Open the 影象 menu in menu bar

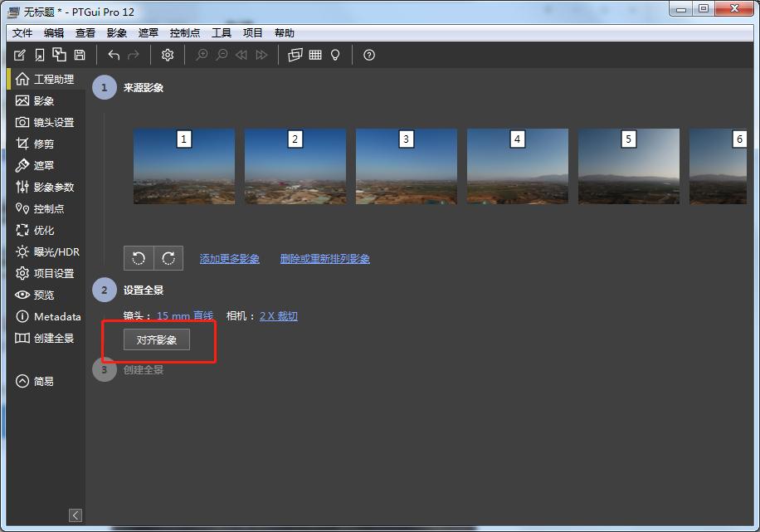coord(117,33)
